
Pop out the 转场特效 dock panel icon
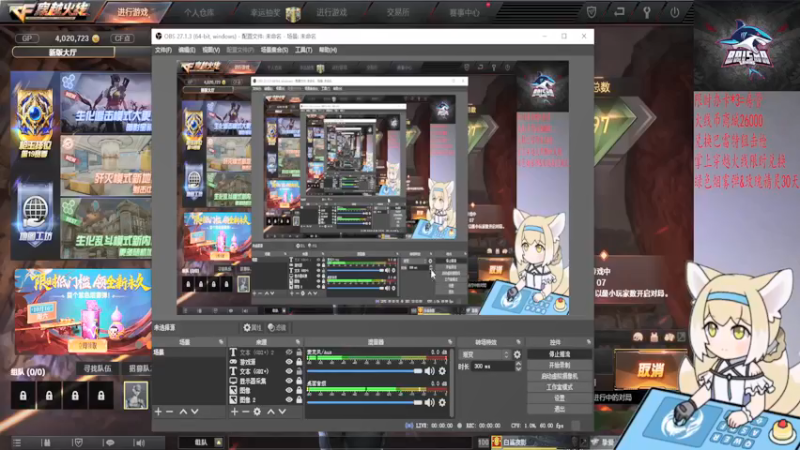(518, 342)
